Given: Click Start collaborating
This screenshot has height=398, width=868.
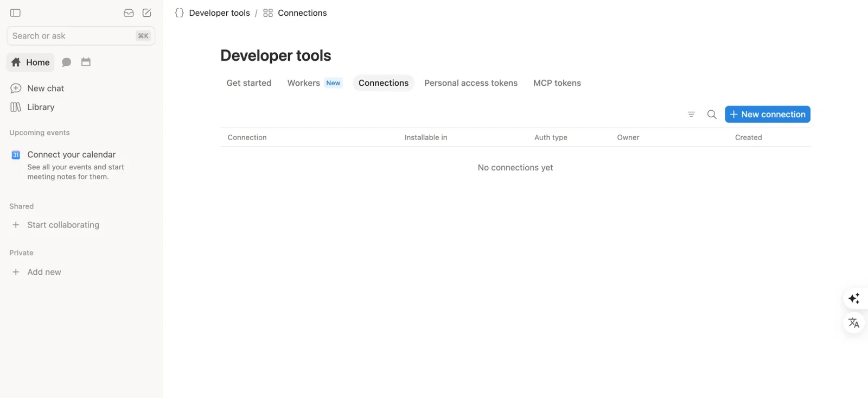Looking at the screenshot, I should tap(63, 225).
